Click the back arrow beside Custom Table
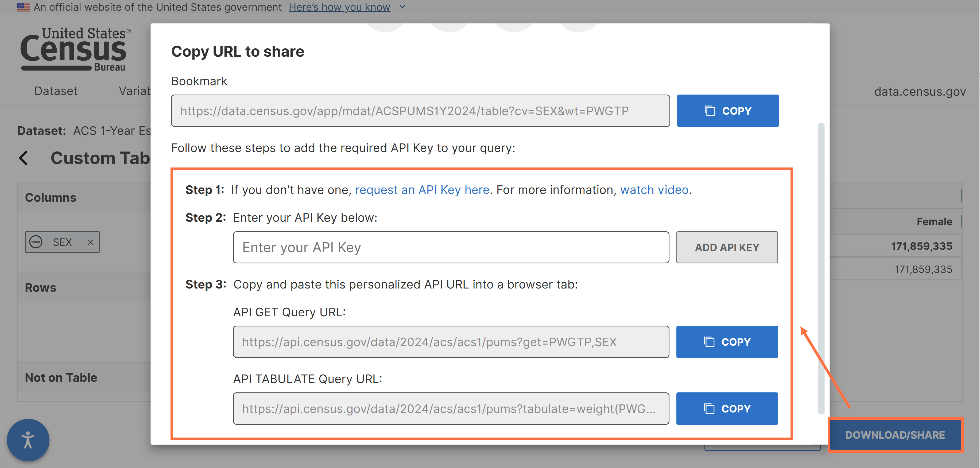Viewport: 980px width, 468px height. click(24, 158)
